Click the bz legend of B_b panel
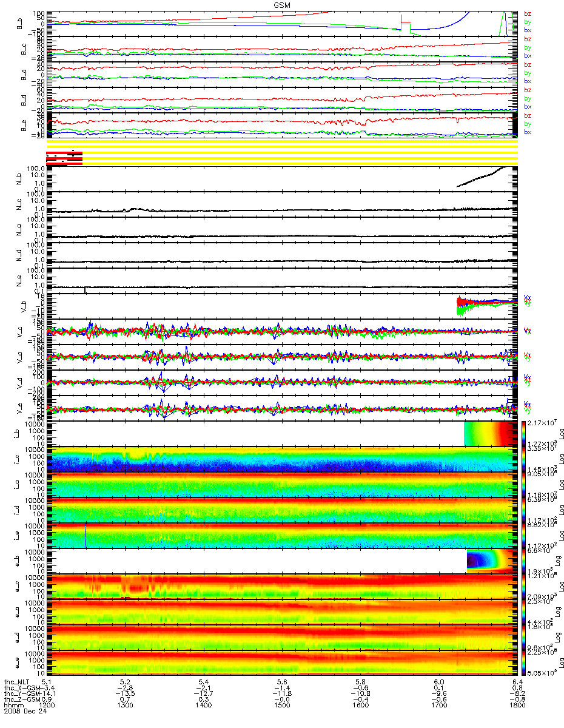 pyautogui.click(x=528, y=13)
